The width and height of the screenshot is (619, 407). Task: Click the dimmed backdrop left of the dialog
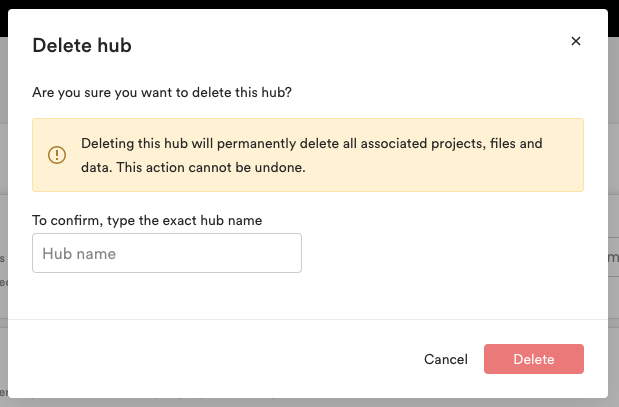tap(4, 197)
